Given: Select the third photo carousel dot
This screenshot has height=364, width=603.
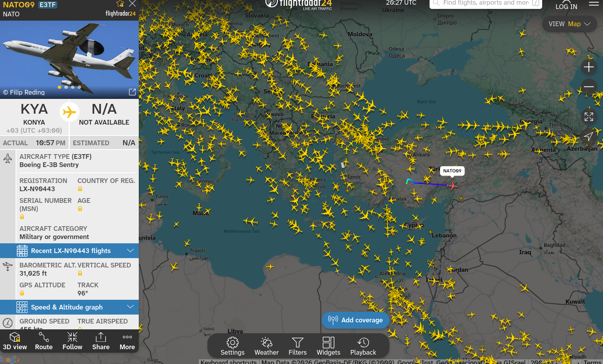Looking at the screenshot, I should (x=73, y=87).
